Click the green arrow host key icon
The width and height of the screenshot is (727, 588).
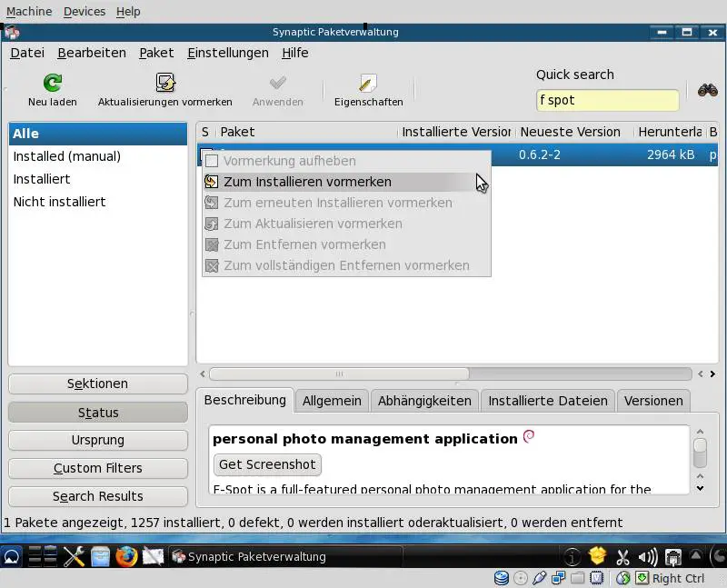pos(642,578)
